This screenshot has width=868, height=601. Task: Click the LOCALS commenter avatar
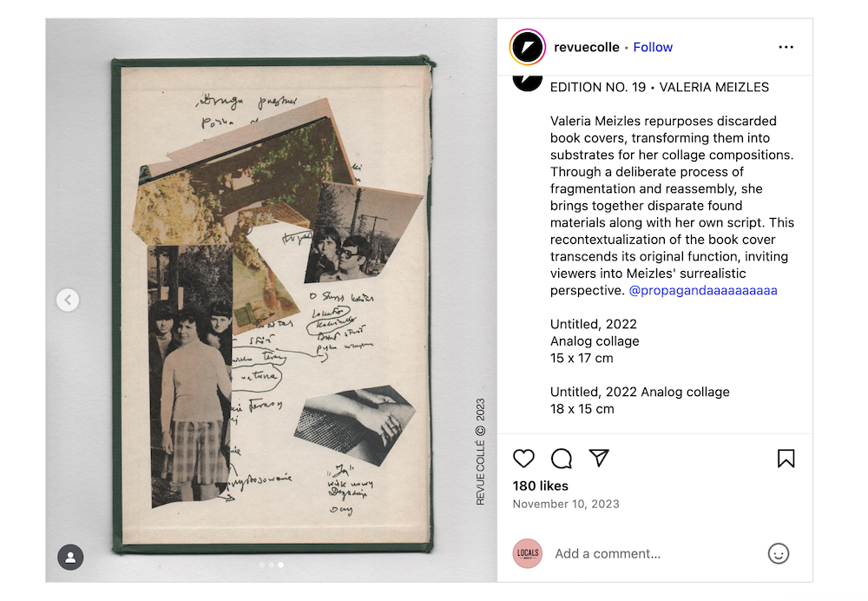527,553
